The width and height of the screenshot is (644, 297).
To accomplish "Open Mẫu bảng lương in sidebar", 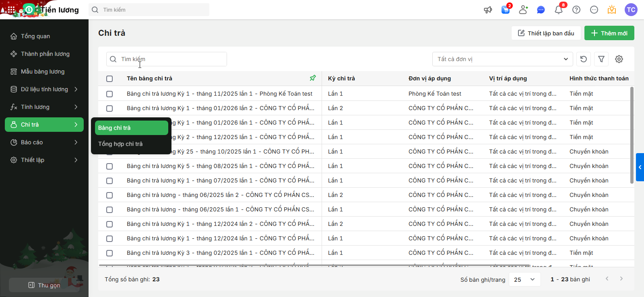I will [44, 72].
